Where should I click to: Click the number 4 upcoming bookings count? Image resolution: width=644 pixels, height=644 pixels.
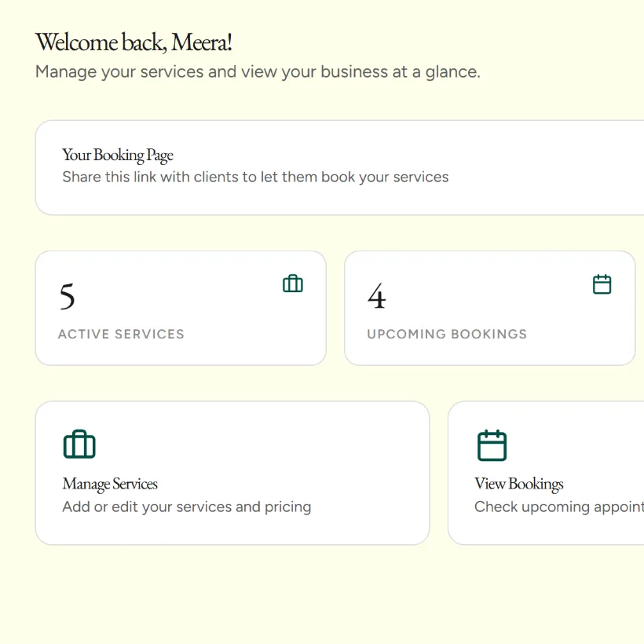[377, 296]
